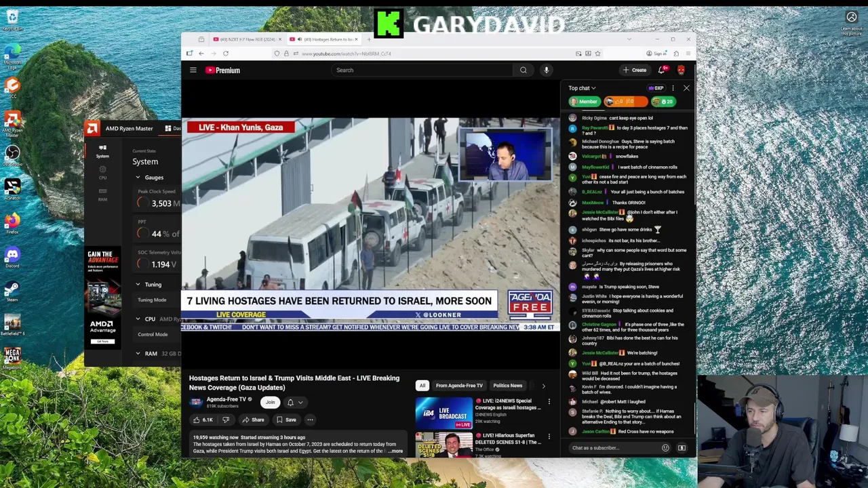Collapse the RAM section in Ryzen Master
The height and width of the screenshot is (488, 868).
(138, 354)
